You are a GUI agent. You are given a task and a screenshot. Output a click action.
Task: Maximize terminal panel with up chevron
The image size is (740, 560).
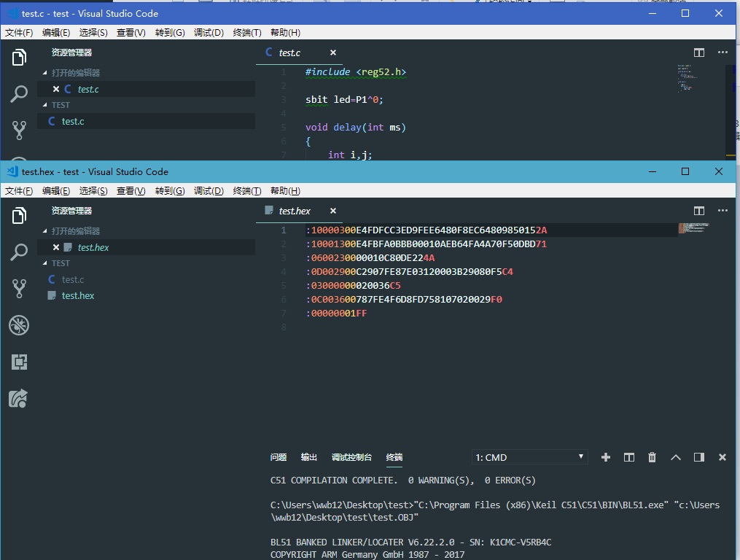(676, 457)
